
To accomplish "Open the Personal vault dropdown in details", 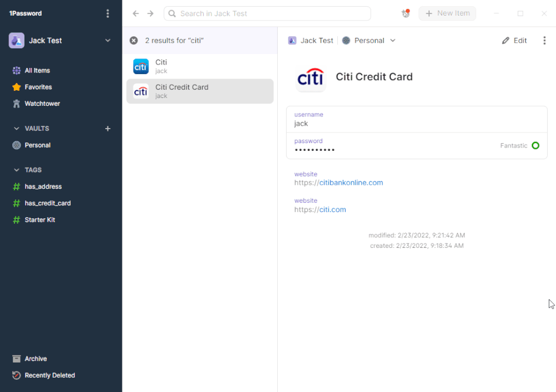I will coord(369,41).
